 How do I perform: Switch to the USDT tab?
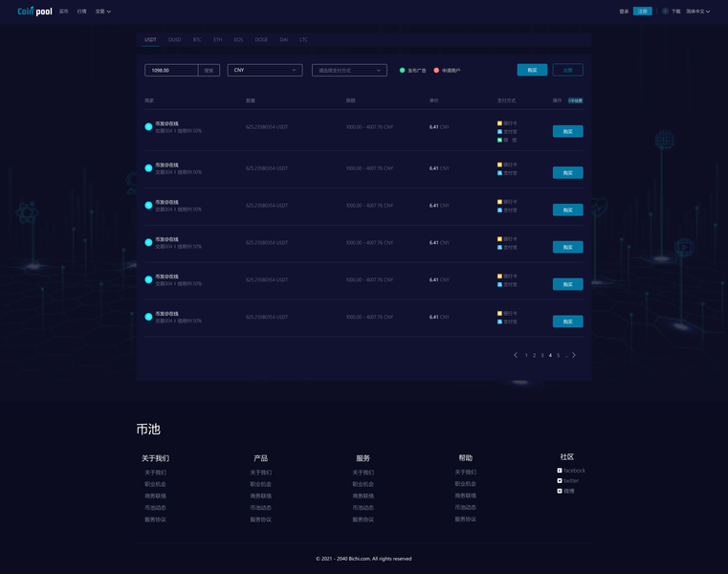[150, 39]
